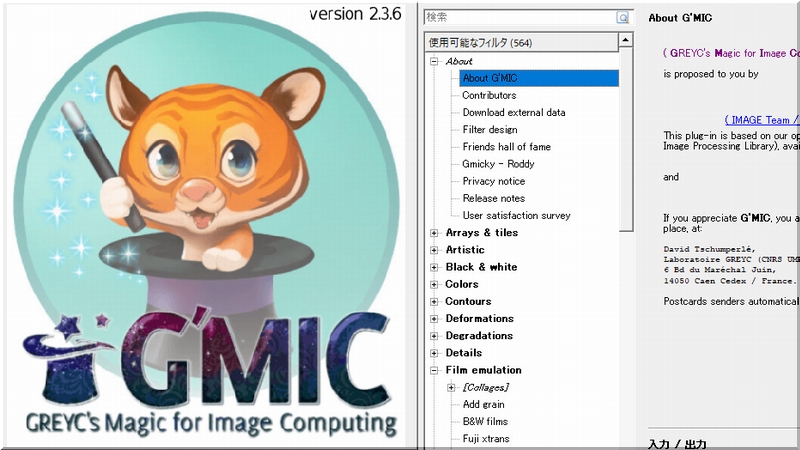Open the IMAGE Team link
Image resolution: width=800 pixels, height=450 pixels.
[761, 120]
